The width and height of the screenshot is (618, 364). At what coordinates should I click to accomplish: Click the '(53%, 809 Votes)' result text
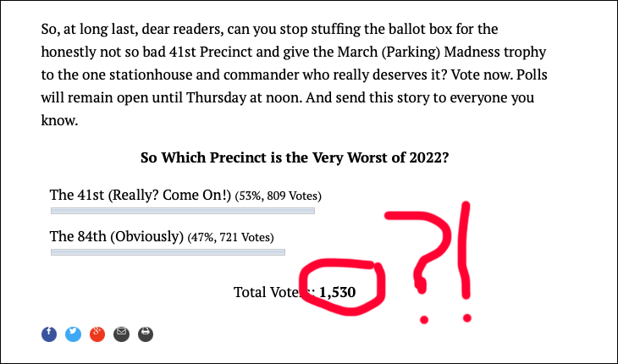click(278, 196)
